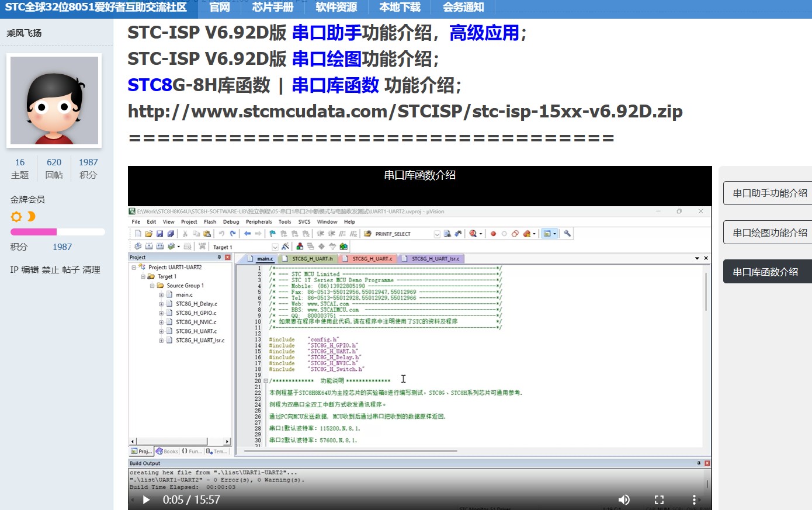Click the Rebuild all target files icon
Image resolution: width=812 pixels, height=510 pixels.
[159, 247]
